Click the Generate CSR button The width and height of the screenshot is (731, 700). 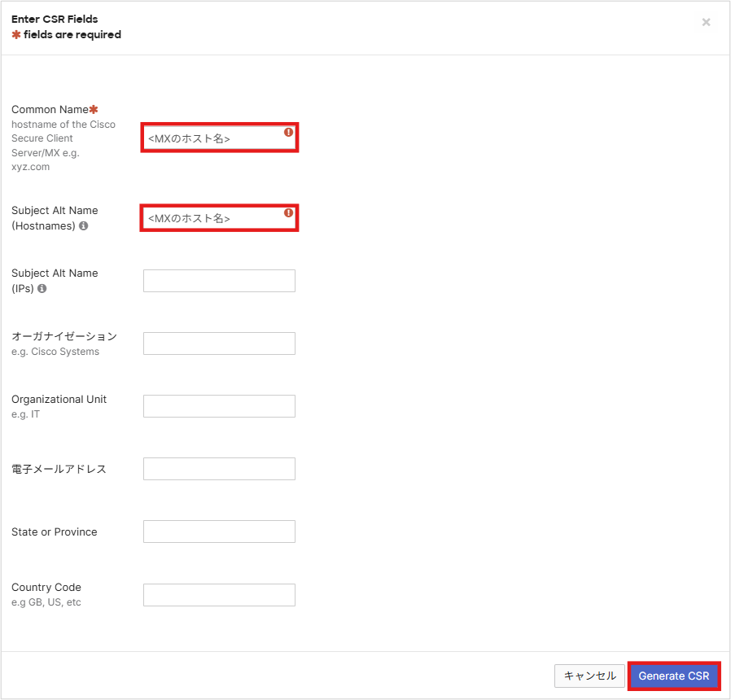click(673, 676)
